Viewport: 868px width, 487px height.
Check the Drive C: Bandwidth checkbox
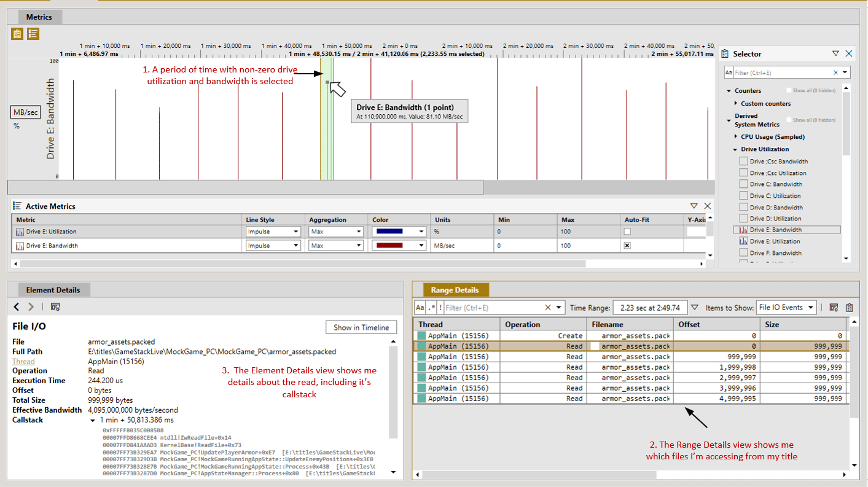coord(744,184)
